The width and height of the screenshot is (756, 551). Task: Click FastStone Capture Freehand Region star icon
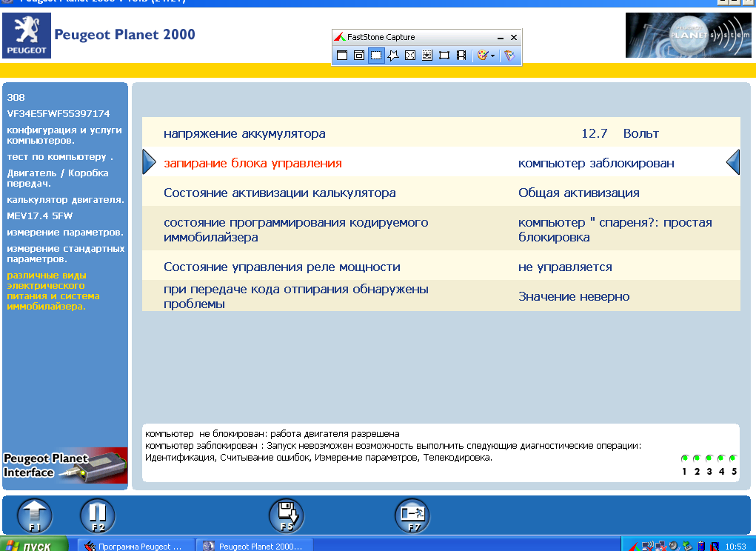click(393, 56)
